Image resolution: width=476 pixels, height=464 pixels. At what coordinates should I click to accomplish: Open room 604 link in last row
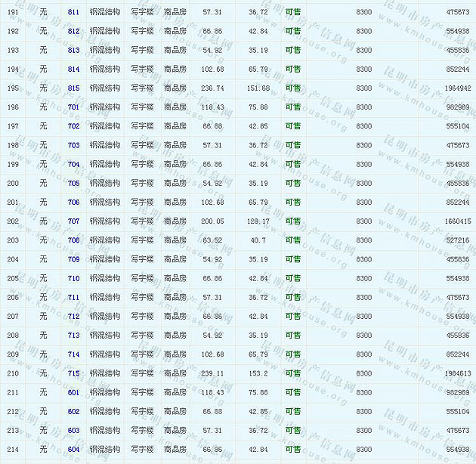click(x=73, y=450)
